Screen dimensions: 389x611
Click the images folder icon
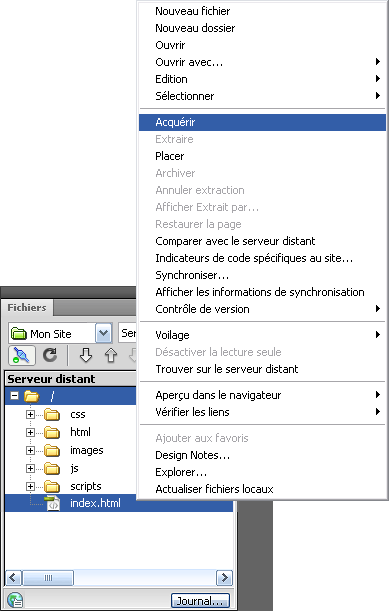[x=52, y=450]
